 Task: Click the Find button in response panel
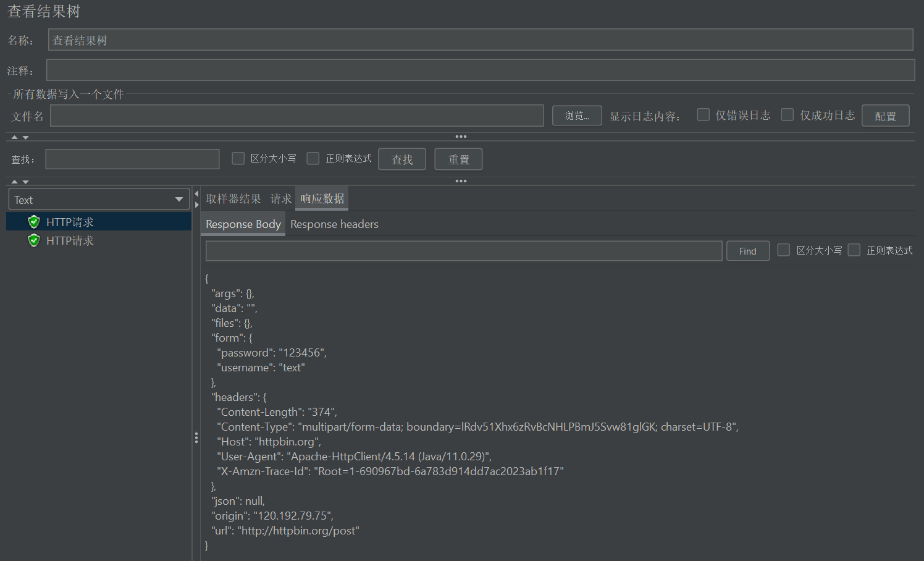click(x=748, y=251)
